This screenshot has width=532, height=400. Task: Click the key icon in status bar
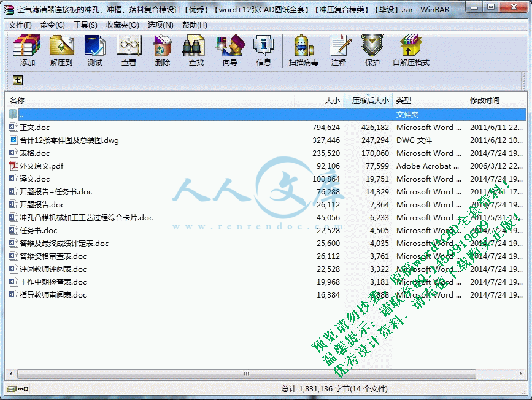tap(23, 389)
